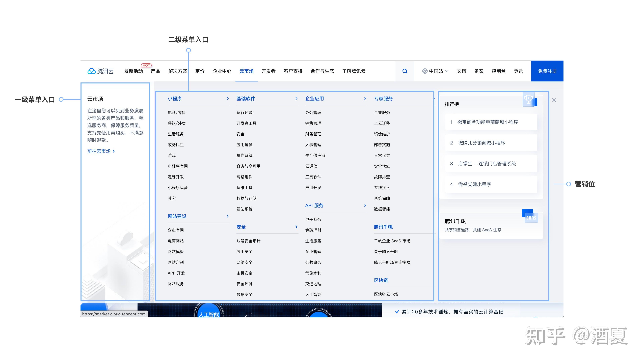The height and width of the screenshot is (362, 644).
Task: Open the 了解腾讯云 menu
Action: 354,71
